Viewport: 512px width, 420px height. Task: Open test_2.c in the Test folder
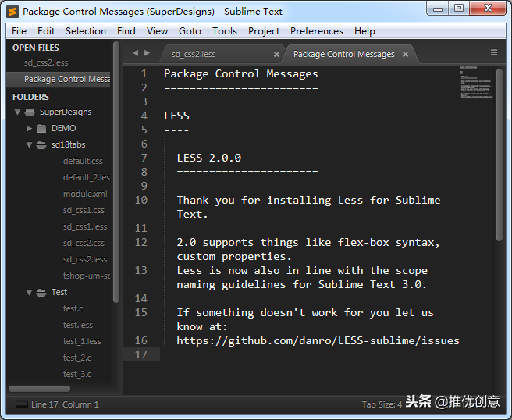[77, 358]
